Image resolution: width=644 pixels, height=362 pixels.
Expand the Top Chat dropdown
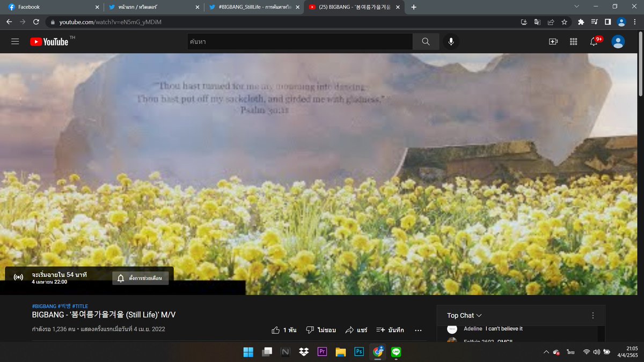tap(464, 315)
